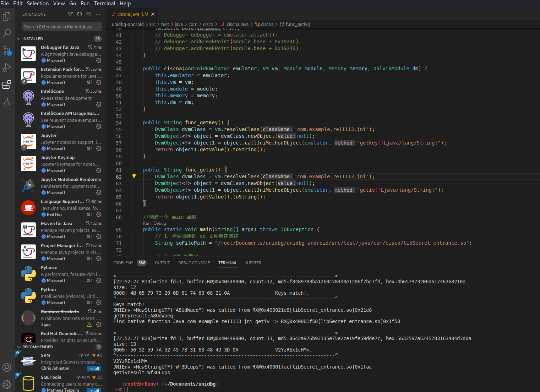The width and height of the screenshot is (540, 392).
Task: Switch to the PROBLEMS panel tab
Action: click(x=123, y=263)
